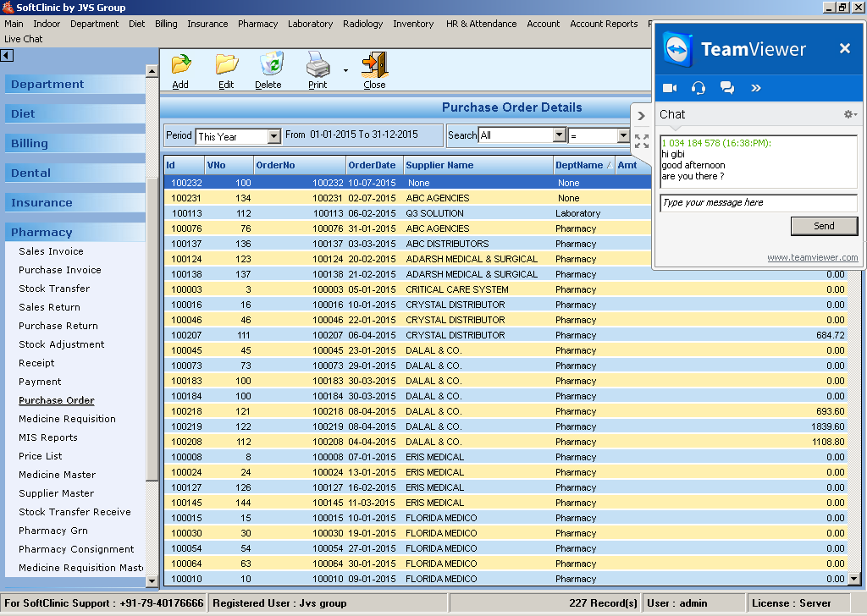Click the chat message input field
Viewport: 867px width, 616px height.
pos(758,203)
